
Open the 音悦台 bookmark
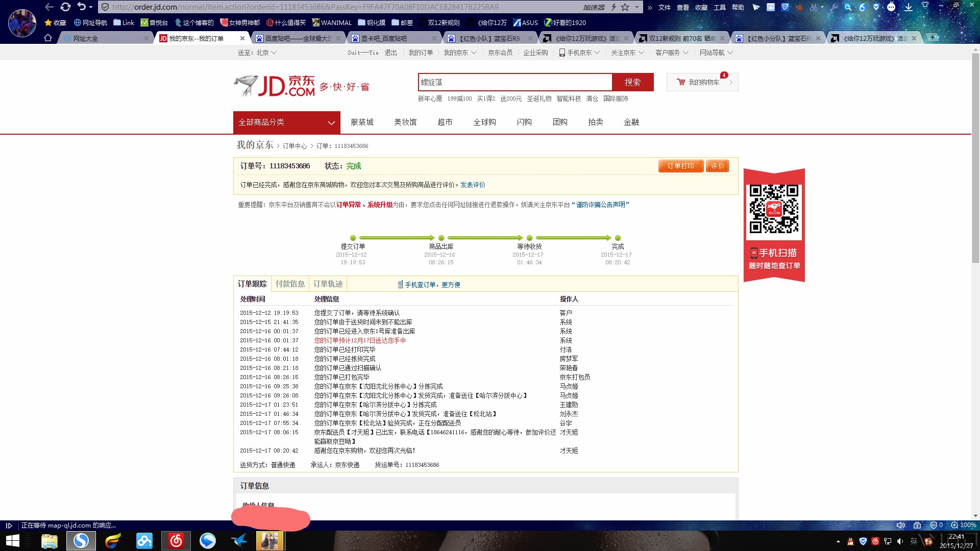(x=154, y=22)
